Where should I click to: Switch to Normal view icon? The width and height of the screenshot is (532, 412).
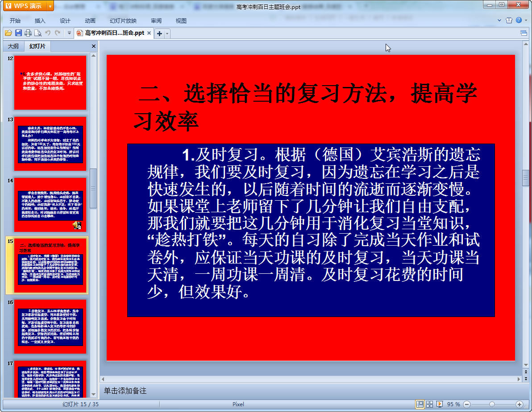click(420, 404)
